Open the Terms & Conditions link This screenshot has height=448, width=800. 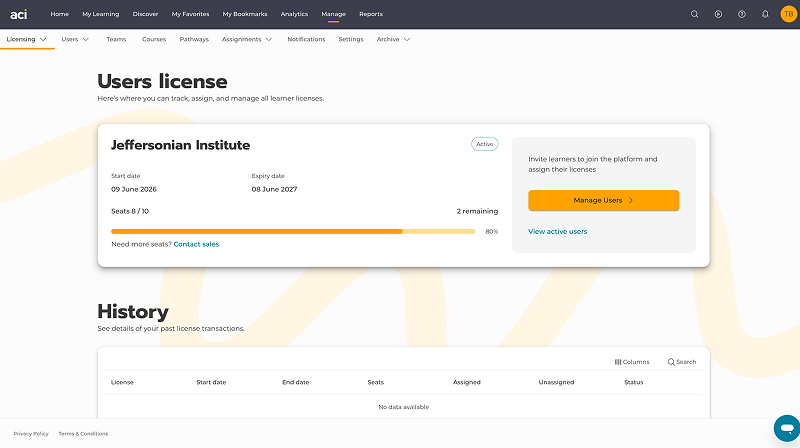click(x=83, y=434)
